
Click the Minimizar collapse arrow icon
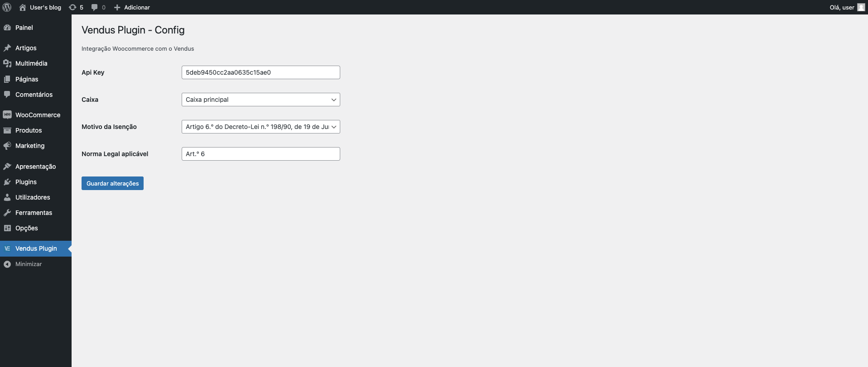7,264
